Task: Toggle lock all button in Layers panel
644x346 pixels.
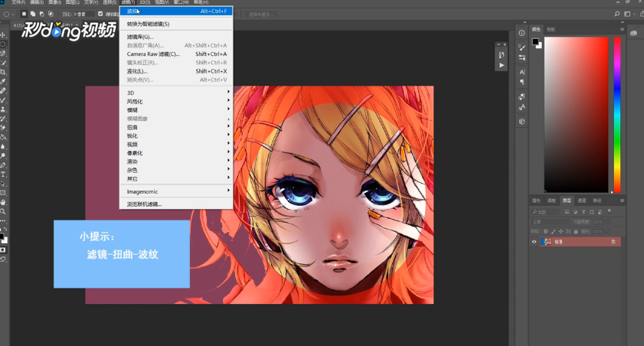Action: tap(576, 231)
